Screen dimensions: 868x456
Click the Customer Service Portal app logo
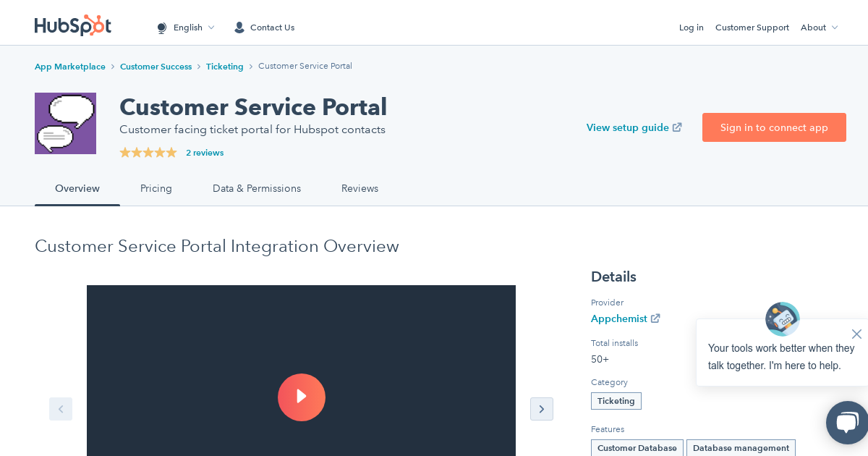point(65,123)
